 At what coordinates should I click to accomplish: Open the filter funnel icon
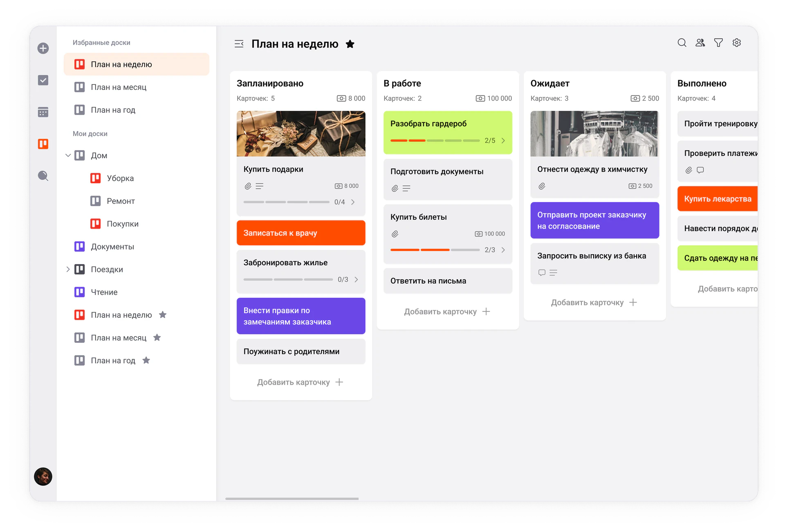(x=718, y=43)
